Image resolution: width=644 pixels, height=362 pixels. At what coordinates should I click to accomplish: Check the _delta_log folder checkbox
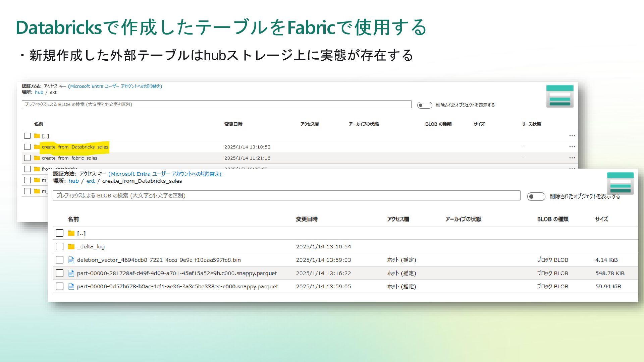click(60, 247)
